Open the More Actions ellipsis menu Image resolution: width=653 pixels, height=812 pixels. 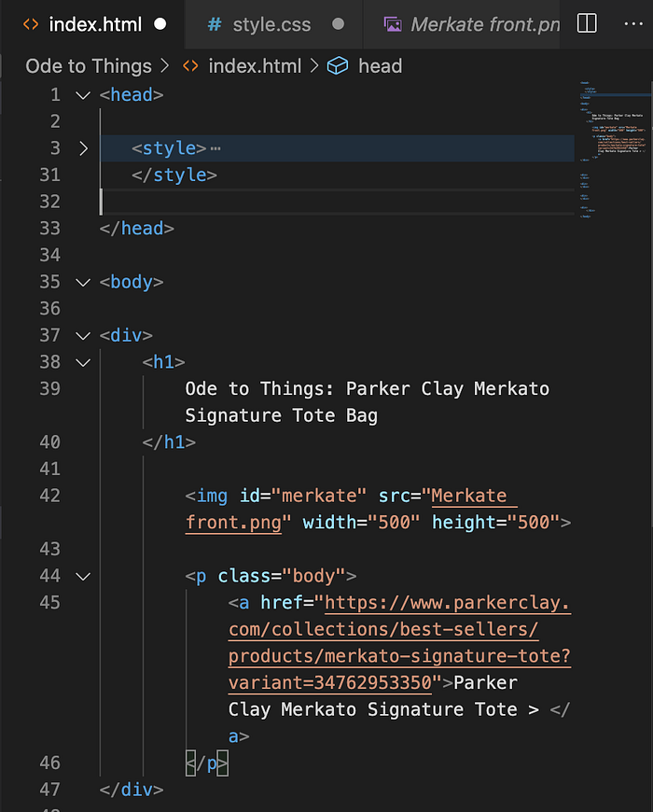point(633,24)
